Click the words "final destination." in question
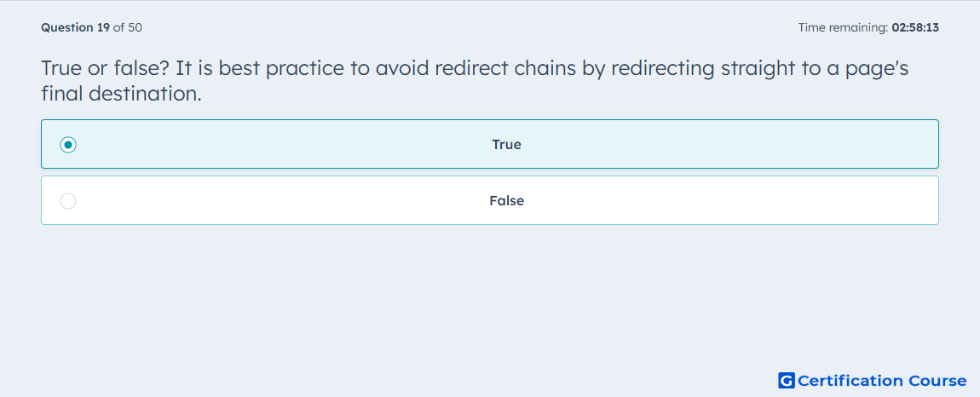The height and width of the screenshot is (397, 980). point(122,94)
